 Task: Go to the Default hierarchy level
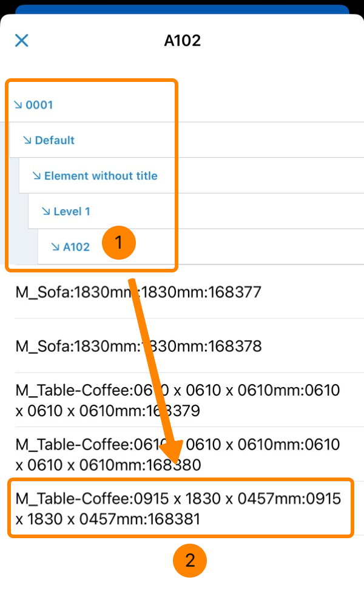[x=55, y=140]
